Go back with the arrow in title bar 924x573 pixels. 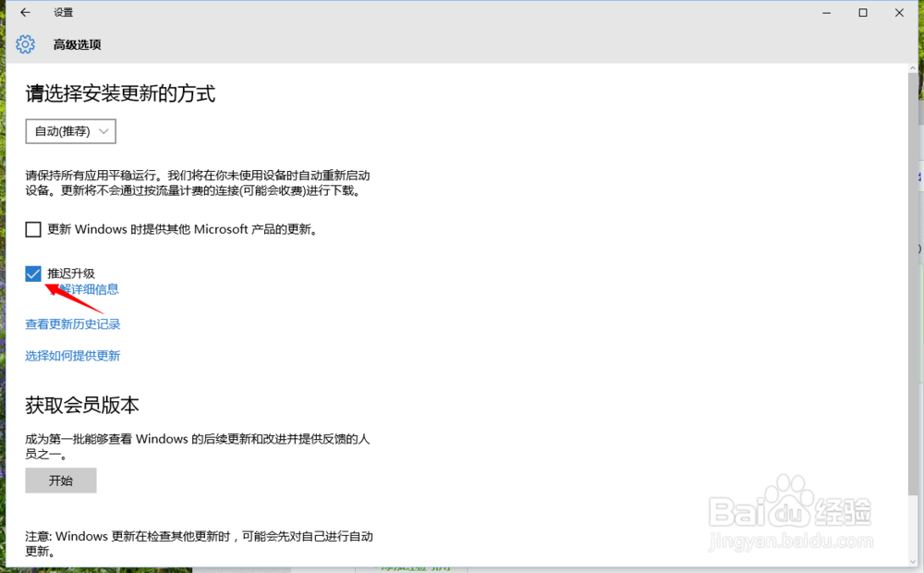[x=25, y=12]
